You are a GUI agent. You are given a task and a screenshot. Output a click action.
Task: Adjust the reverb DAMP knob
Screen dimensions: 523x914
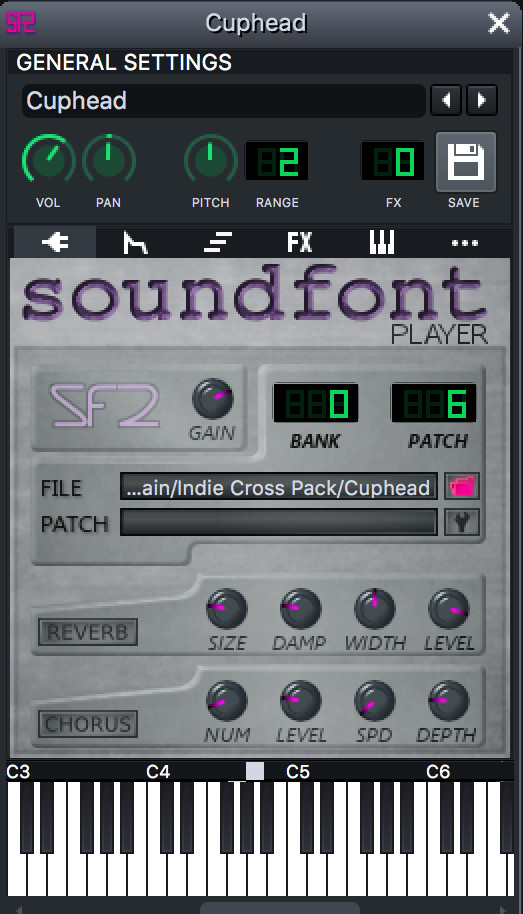[x=300, y=608]
